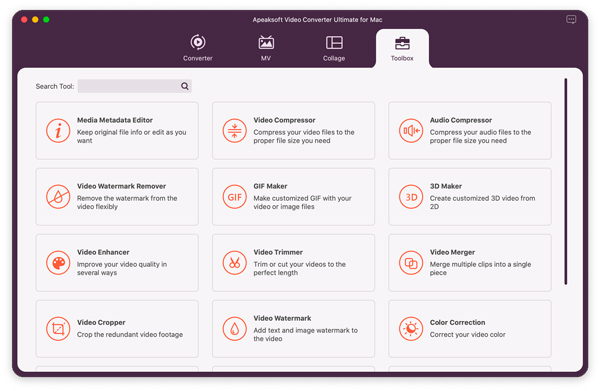Click the Color Correction sun icon
Screen dimensions: 600x391
[x=411, y=329]
